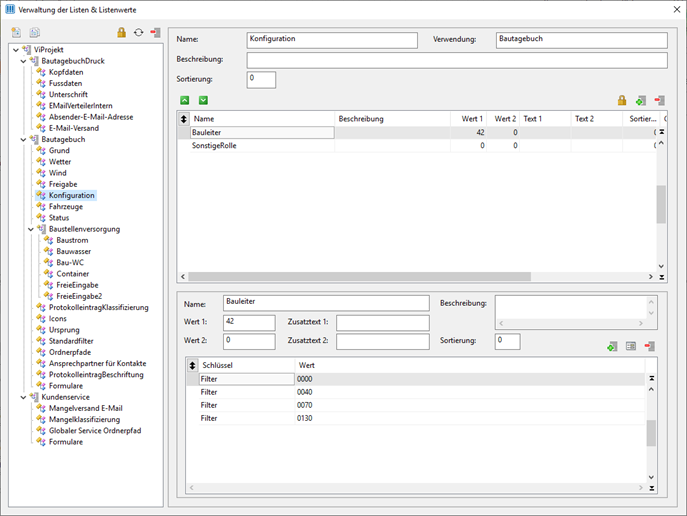Click the vertical scrollbar thumb of Schlüssel table

[x=651, y=433]
